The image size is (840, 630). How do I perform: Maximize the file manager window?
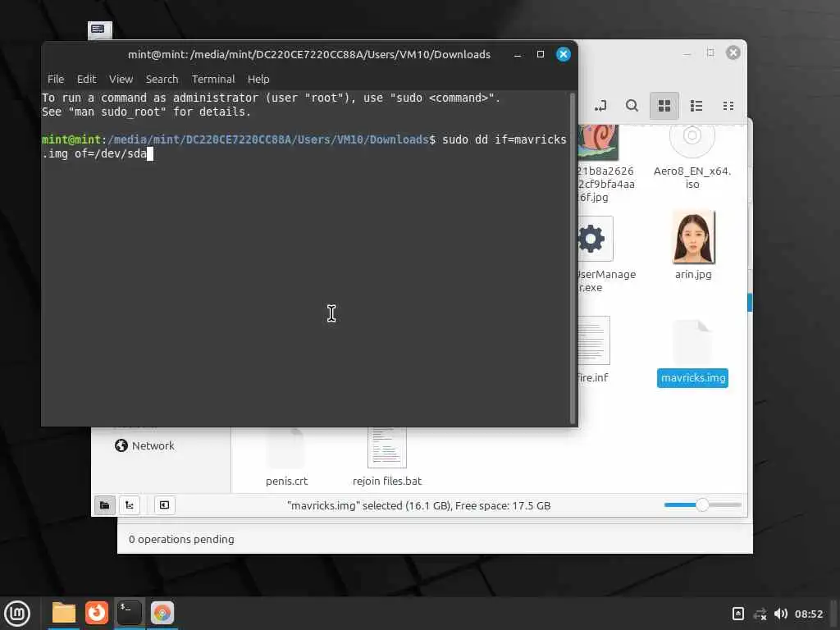pos(710,52)
